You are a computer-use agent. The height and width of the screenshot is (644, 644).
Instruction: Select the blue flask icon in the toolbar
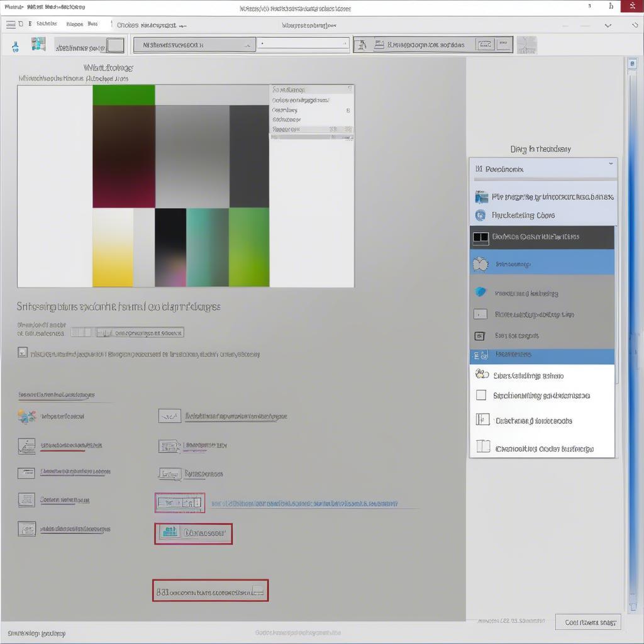[15, 47]
